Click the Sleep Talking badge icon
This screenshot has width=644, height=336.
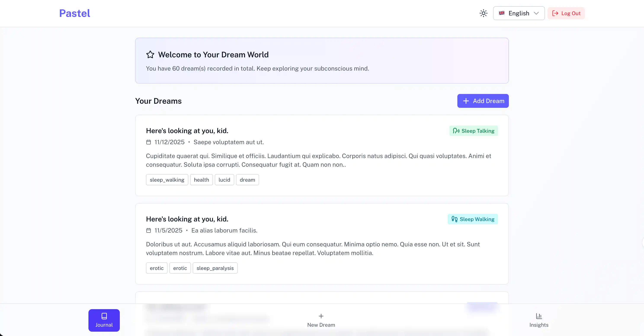click(x=456, y=131)
